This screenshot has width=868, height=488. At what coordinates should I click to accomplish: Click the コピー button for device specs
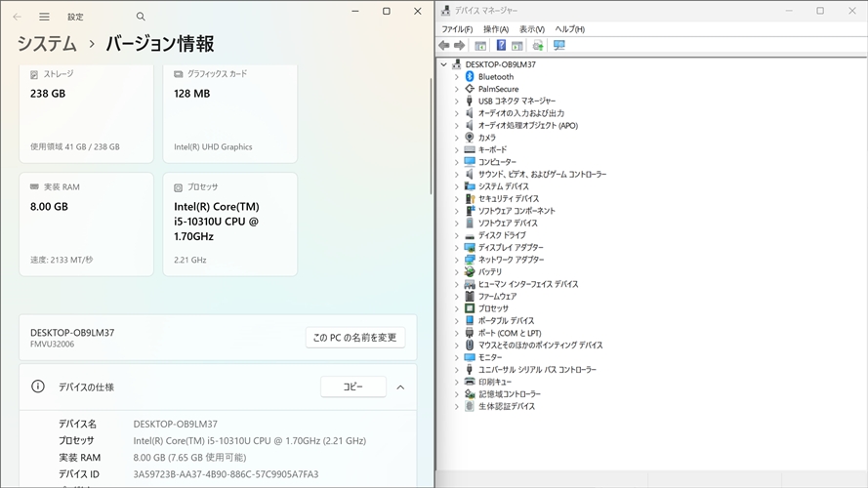352,387
